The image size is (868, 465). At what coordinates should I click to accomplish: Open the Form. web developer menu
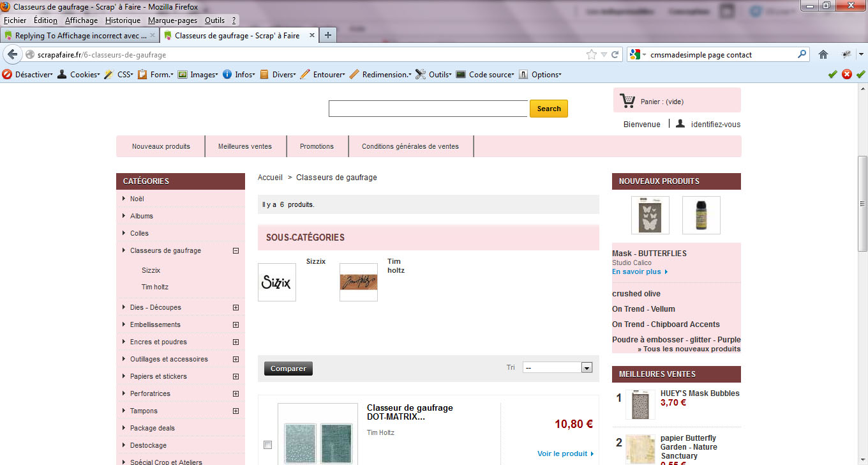click(x=156, y=75)
